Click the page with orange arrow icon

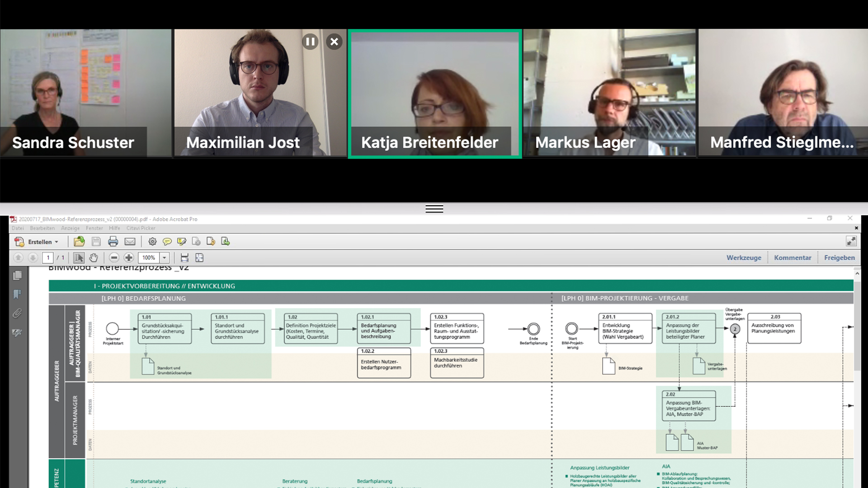[211, 241]
